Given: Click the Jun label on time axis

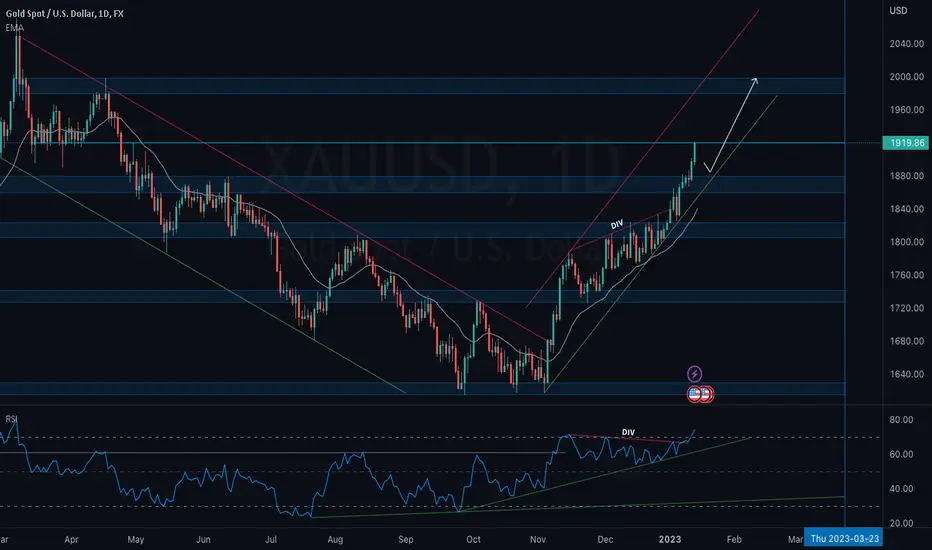Looking at the screenshot, I should [x=203, y=539].
